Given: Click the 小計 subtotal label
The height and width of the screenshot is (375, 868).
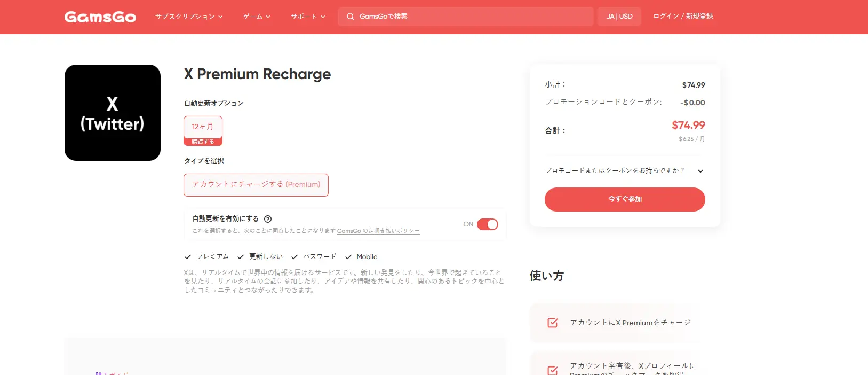Looking at the screenshot, I should (x=555, y=84).
